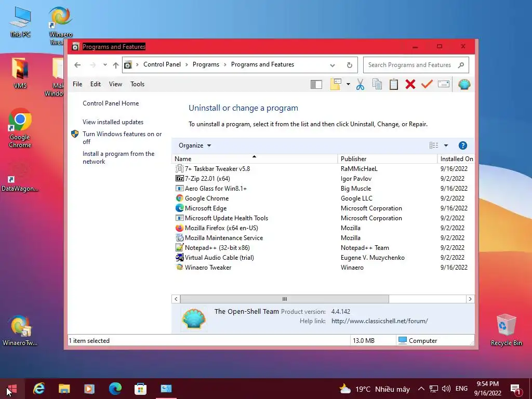Select Virtual Audio Cable (trial) entry
This screenshot has height=399, width=532.
(219, 257)
